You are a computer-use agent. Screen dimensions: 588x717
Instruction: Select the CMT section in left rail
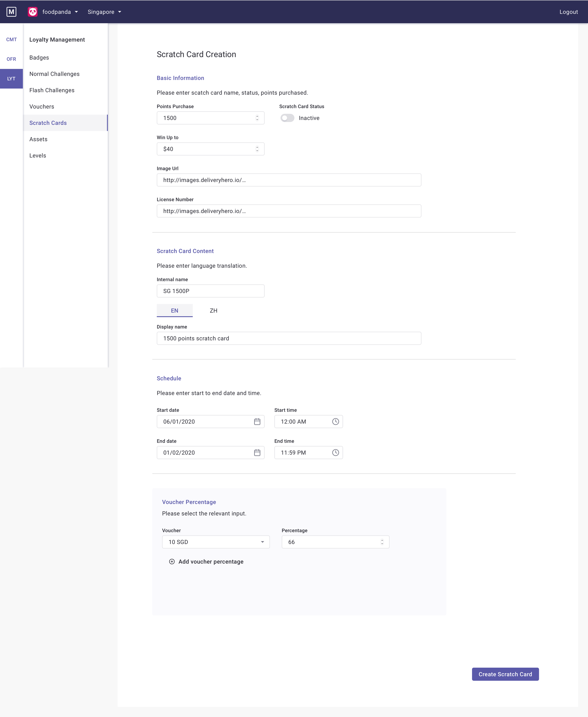tap(12, 39)
